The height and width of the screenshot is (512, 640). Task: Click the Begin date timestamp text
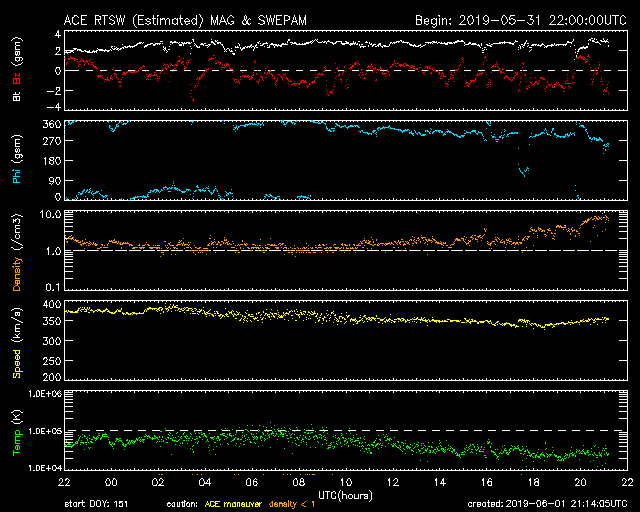[521, 20]
